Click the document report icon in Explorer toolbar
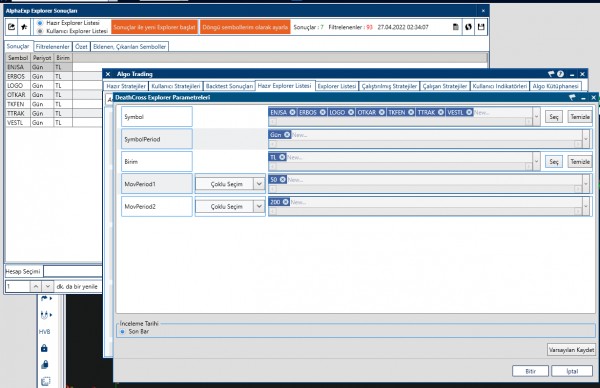This screenshot has width=600, height=388. 455,27
